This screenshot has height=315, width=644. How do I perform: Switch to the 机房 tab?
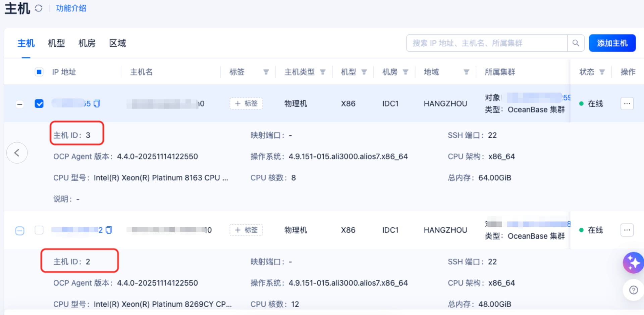pos(87,43)
